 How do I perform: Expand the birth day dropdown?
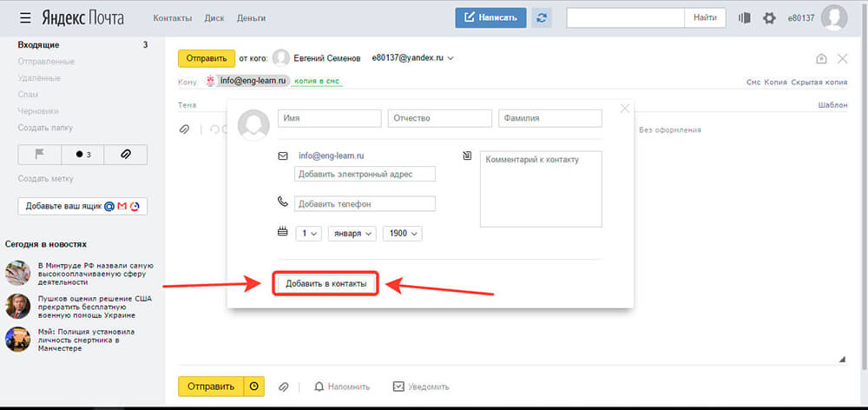[x=309, y=234]
